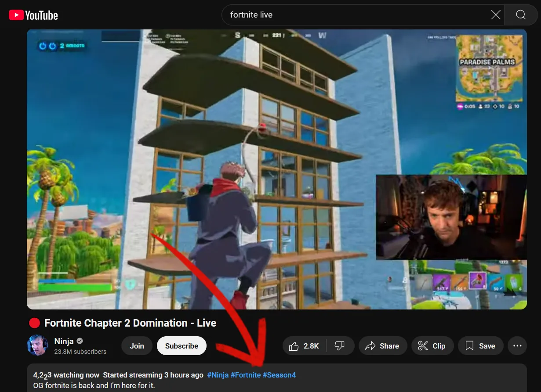Image resolution: width=541 pixels, height=392 pixels.
Task: Share the live stream
Action: [382, 346]
